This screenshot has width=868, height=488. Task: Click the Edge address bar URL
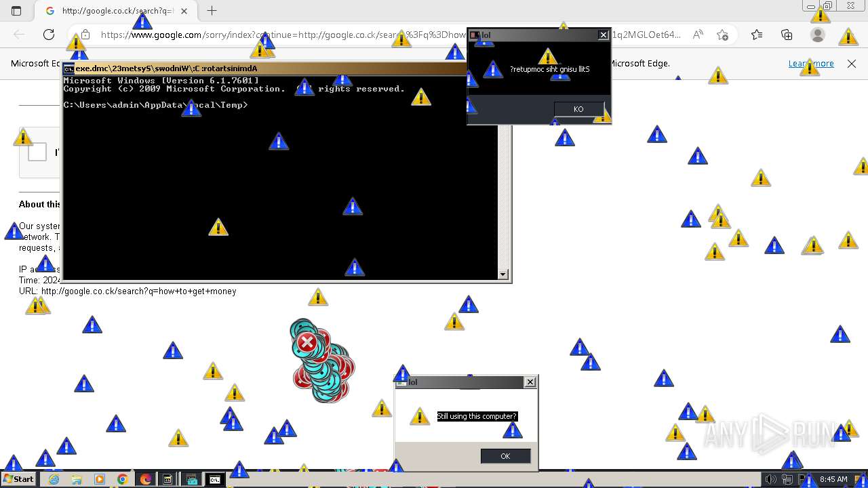(x=390, y=35)
